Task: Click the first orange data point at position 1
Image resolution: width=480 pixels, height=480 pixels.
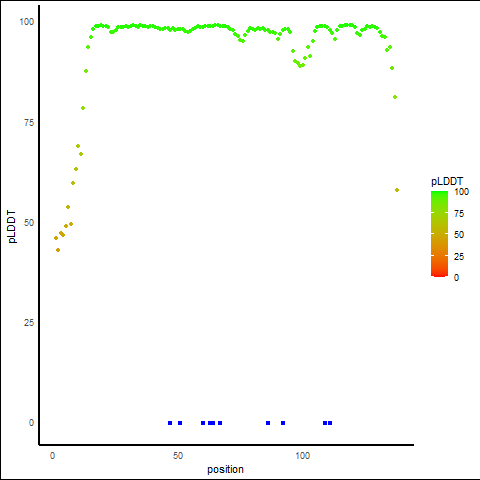Action: [x=56, y=238]
